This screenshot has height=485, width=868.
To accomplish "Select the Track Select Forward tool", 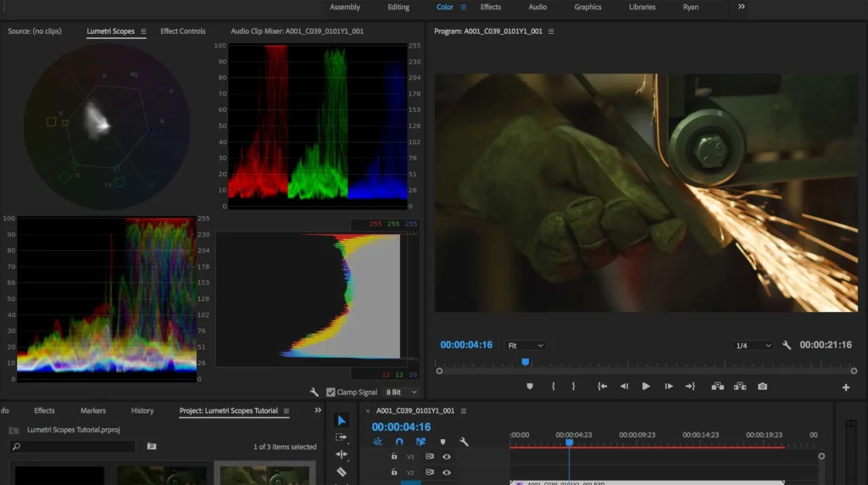I will [x=342, y=438].
